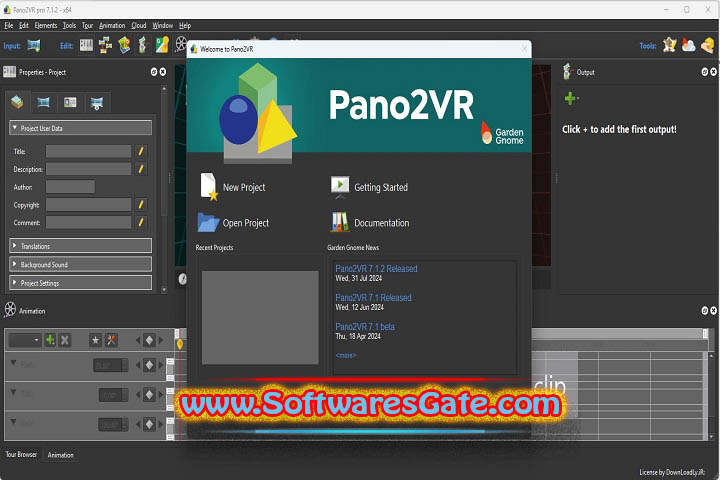Screen dimensions: 720x480
Task: Edit Copyright with the pencil icon
Action: click(x=141, y=204)
